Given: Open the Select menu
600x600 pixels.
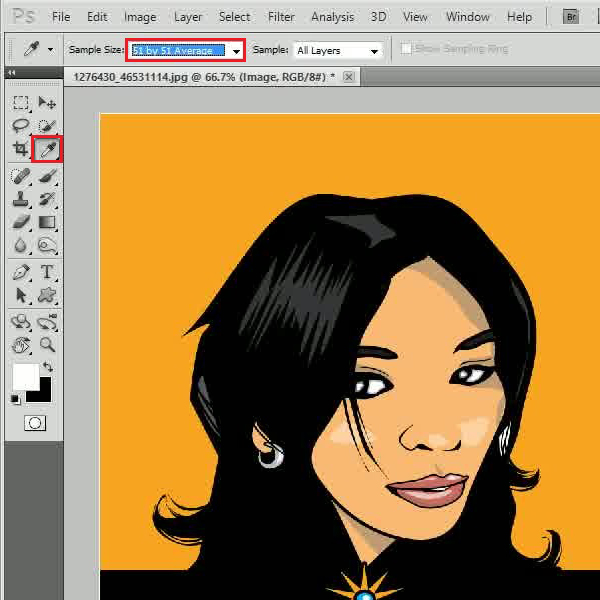Looking at the screenshot, I should [x=235, y=17].
